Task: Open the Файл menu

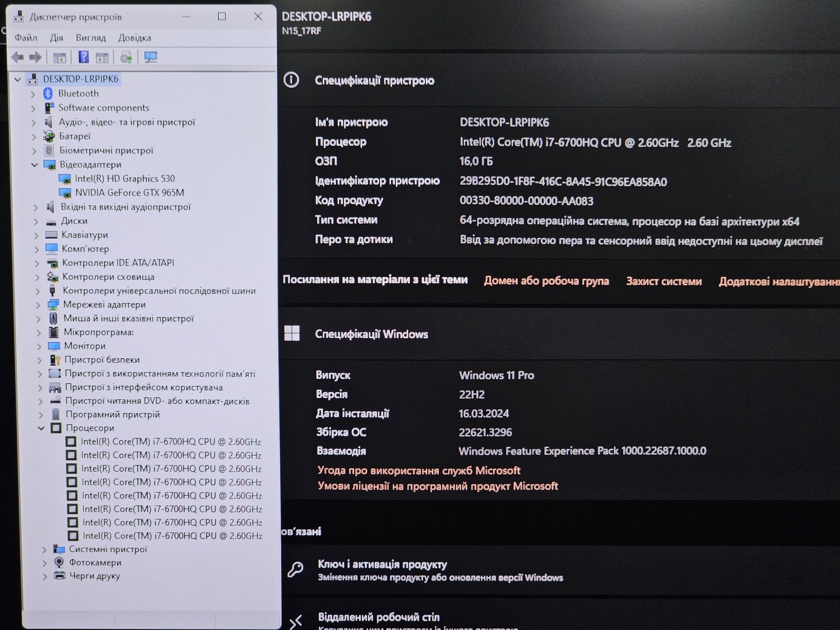Action: coord(26,38)
